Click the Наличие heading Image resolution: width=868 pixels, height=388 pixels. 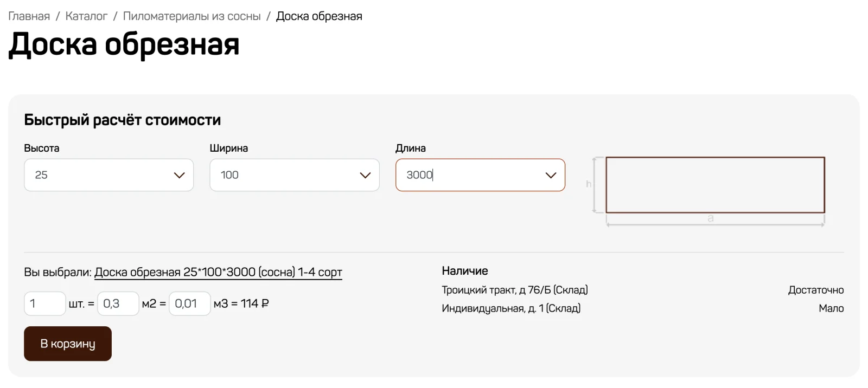coord(465,271)
